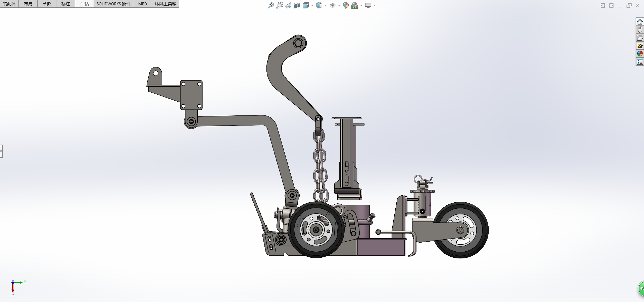Open the File Explorer task pane folder
The height and width of the screenshot is (302, 644).
[x=640, y=38]
